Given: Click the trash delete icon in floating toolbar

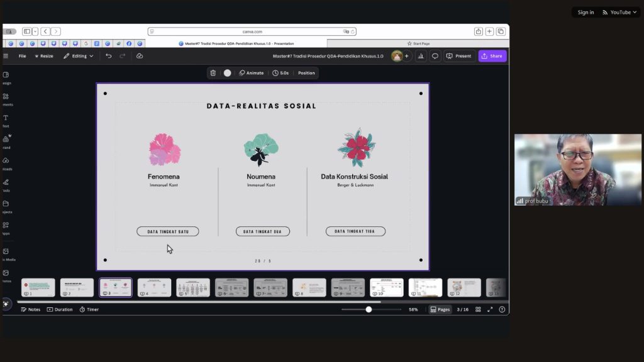Looking at the screenshot, I should point(213,73).
